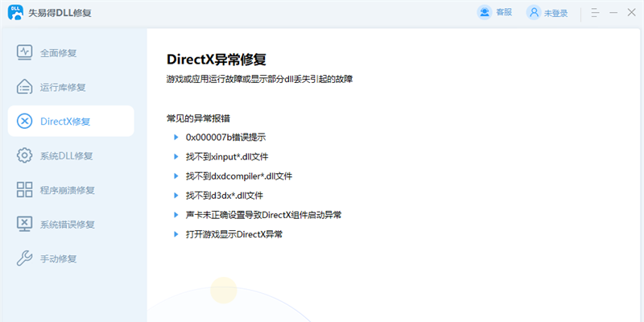644x322 pixels.
Task: Click the 程序崩溃修复 grid icon
Action: point(25,190)
